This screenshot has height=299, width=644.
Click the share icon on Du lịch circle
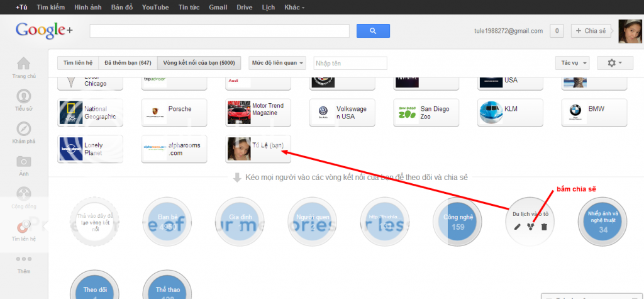530,227
